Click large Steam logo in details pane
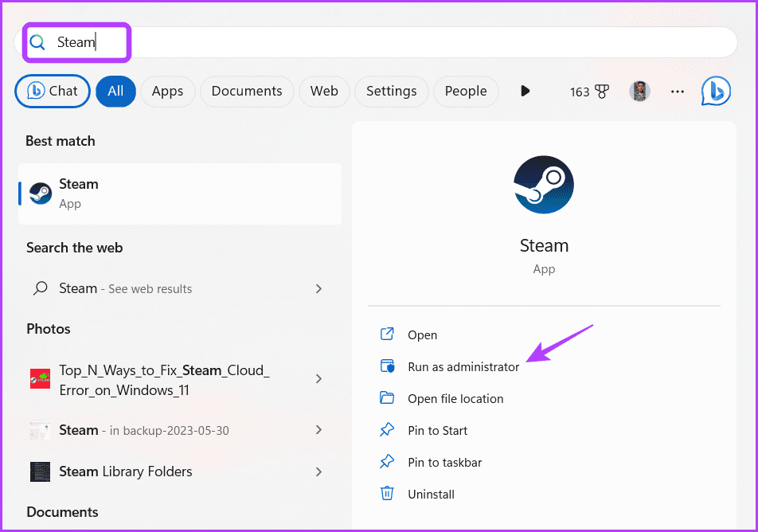The image size is (758, 532). tap(544, 185)
